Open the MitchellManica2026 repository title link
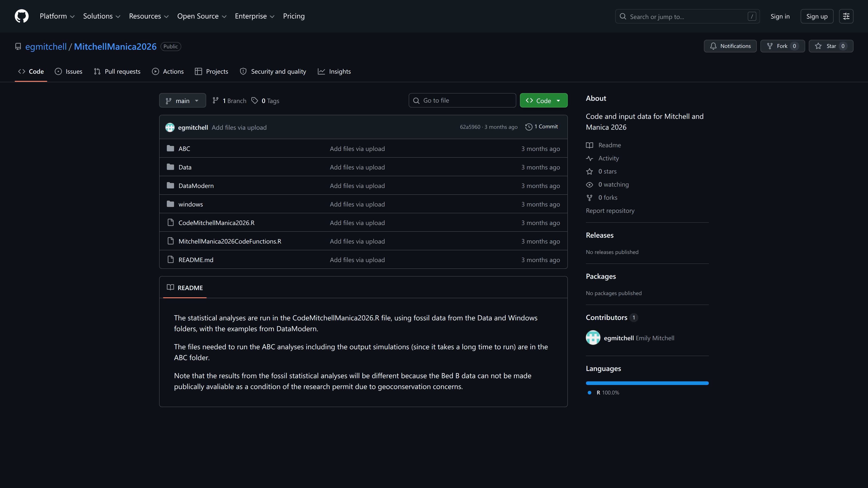The height and width of the screenshot is (488, 868). pyautogui.click(x=115, y=47)
